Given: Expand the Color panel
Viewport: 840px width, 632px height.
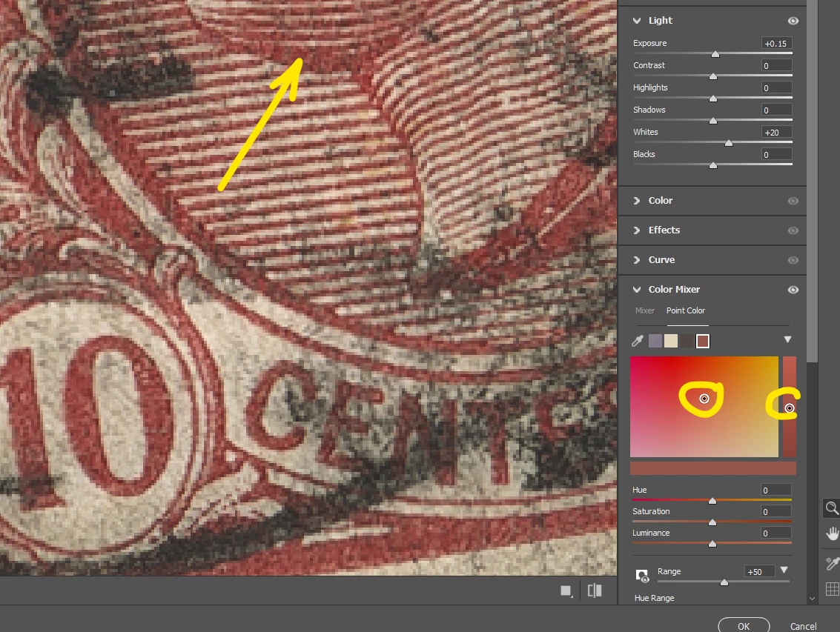Looking at the screenshot, I should click(x=637, y=201).
